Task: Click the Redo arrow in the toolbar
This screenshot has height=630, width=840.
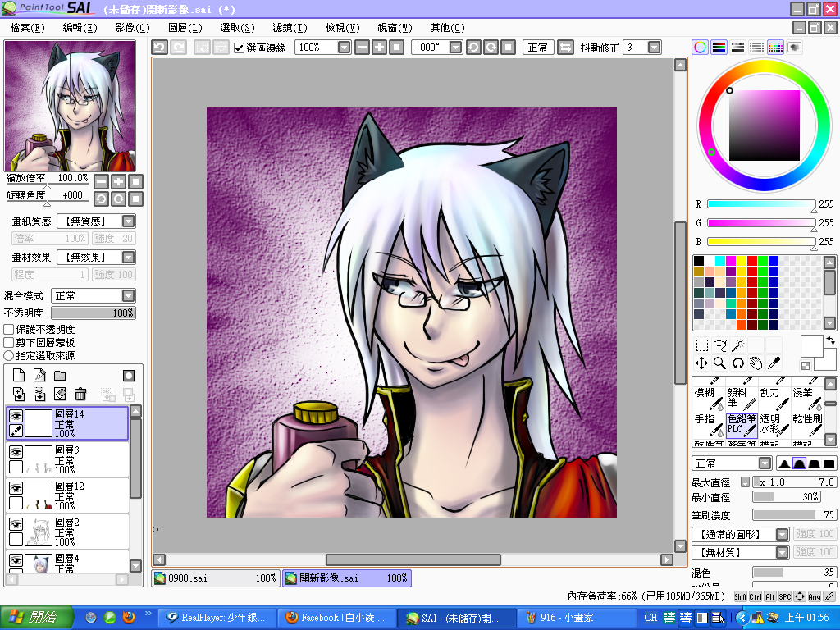Action: pyautogui.click(x=178, y=48)
